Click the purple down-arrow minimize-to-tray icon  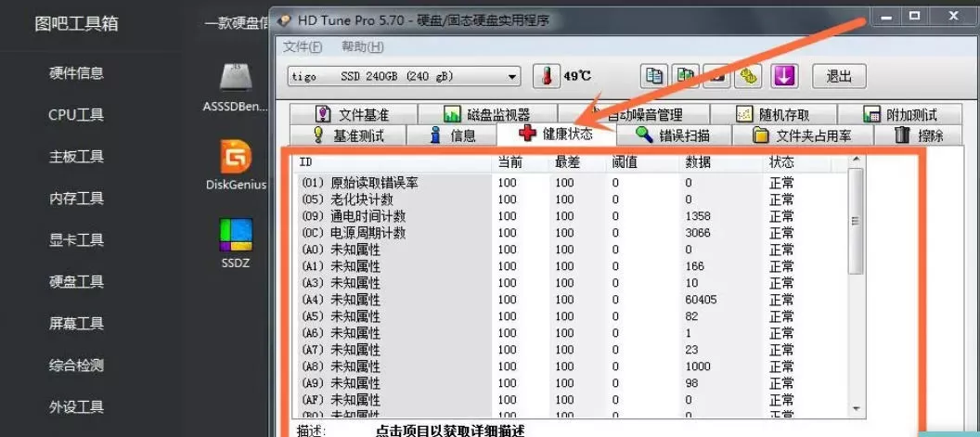coord(786,76)
